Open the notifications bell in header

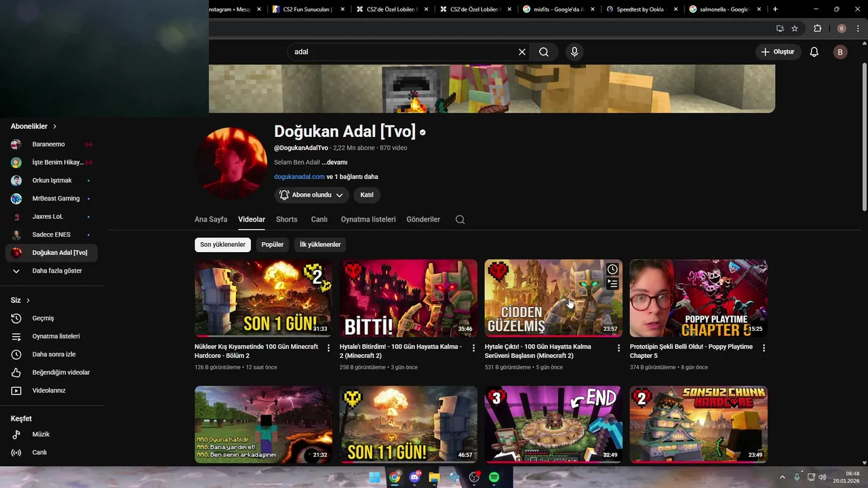[x=814, y=52]
